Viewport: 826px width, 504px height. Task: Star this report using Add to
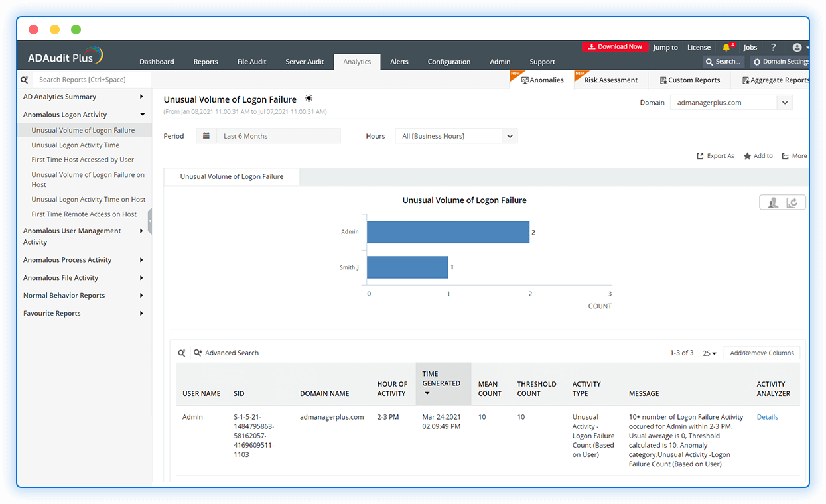757,155
